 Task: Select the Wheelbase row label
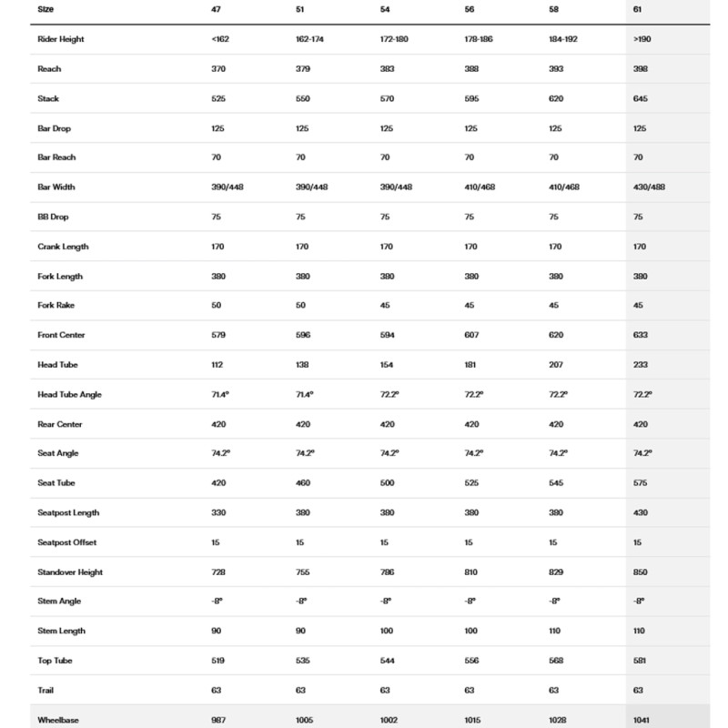tap(58, 720)
